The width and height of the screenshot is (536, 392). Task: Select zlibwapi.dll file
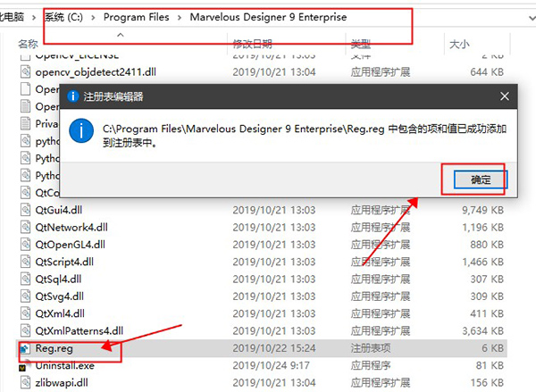(62, 383)
